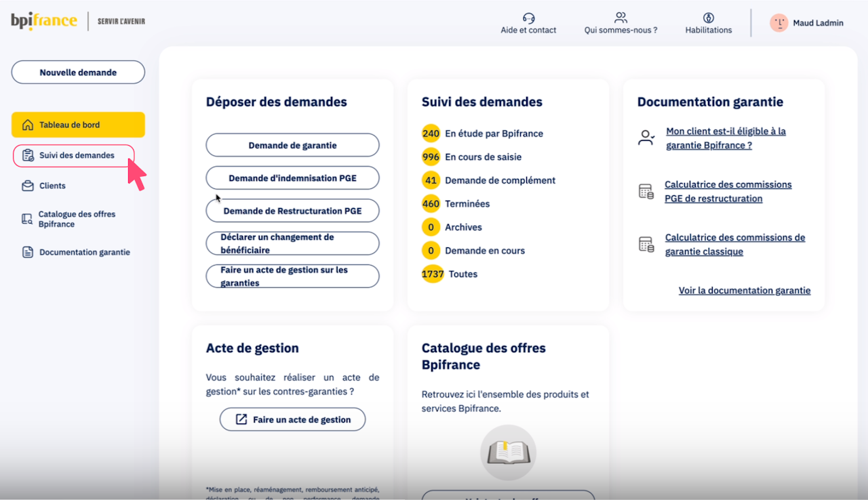The width and height of the screenshot is (868, 500).
Task: Open Catalogue des offres Bpifrance in sidebar
Action: tap(78, 219)
